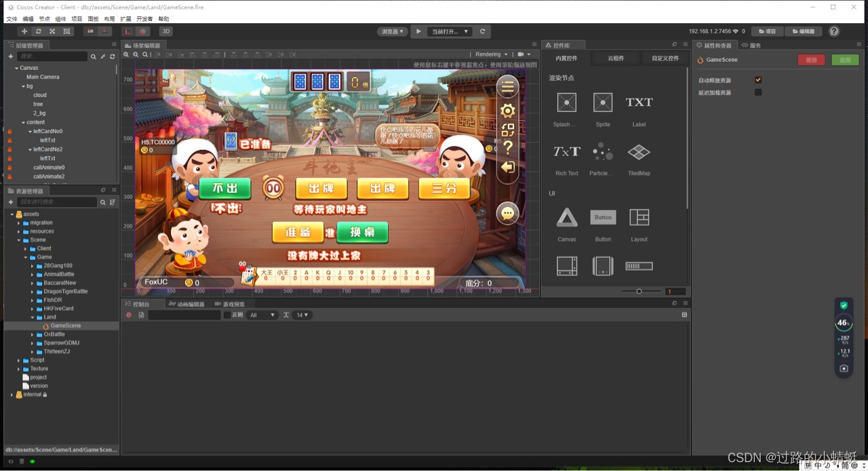Enable the 延迟加载资源 checkbox

coord(758,92)
